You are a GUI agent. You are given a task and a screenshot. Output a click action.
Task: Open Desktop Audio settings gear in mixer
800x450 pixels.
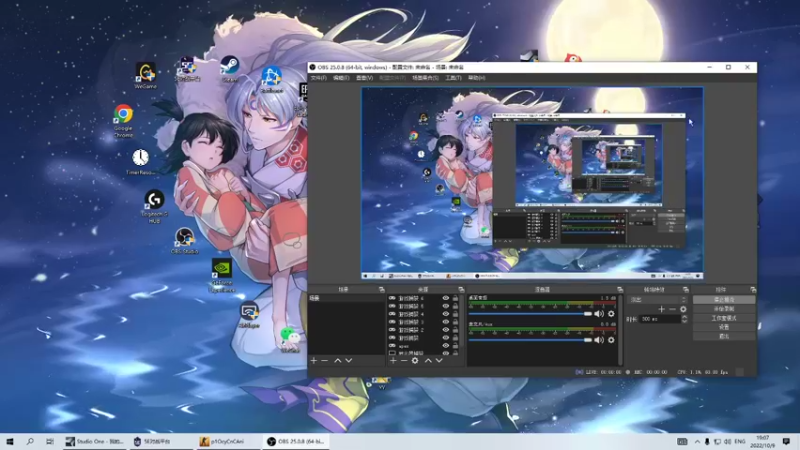coord(611,314)
